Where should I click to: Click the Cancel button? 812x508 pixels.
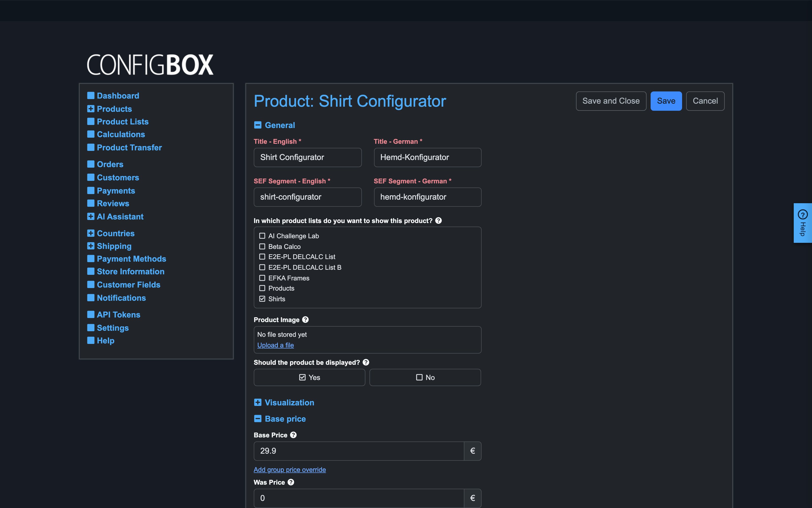point(705,101)
